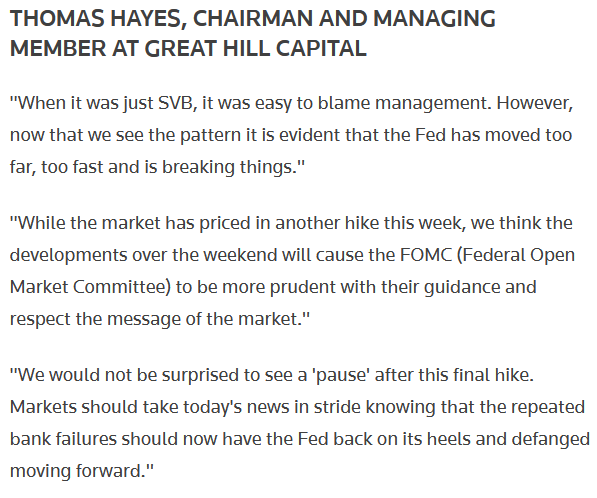Click the word 'defanged' in the last paragraph

point(550,439)
